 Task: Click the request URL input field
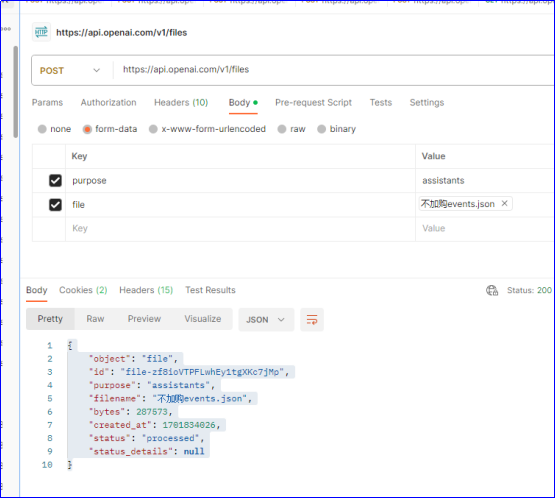(333, 70)
